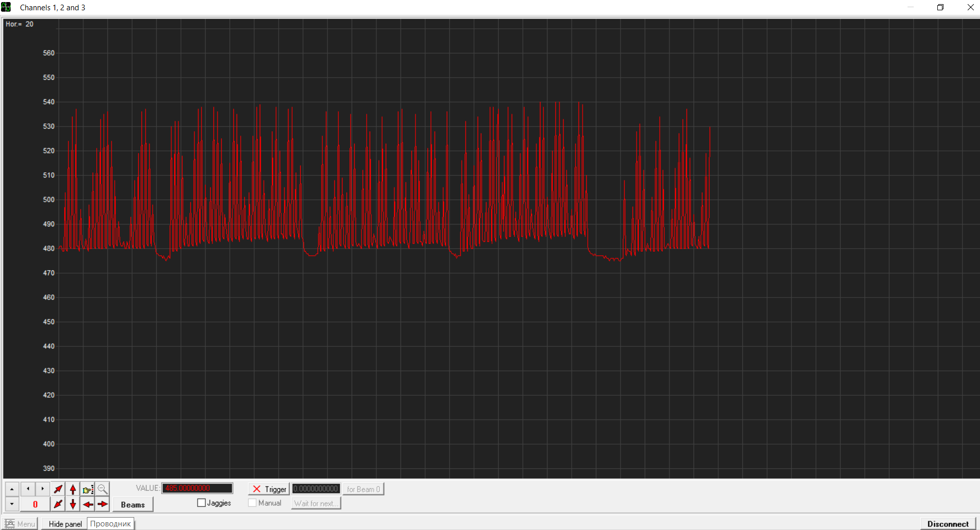The height and width of the screenshot is (530, 980).
Task: Click the diagonal down-left red arrow icon
Action: [58, 504]
